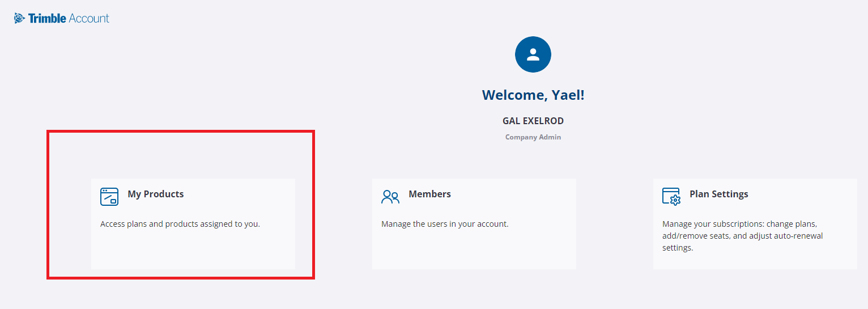Click the user profile avatar icon
The height and width of the screenshot is (309, 868).
pos(533,54)
